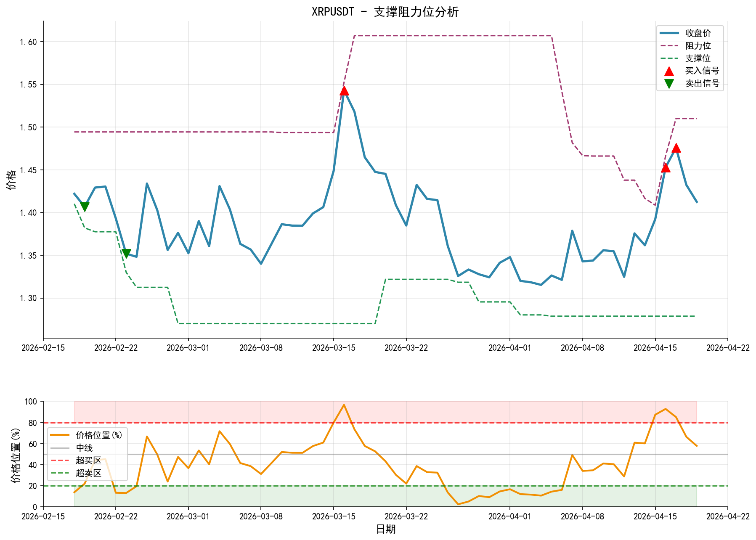This screenshot has height=540, width=756.
Task: Click the 20 tick on the lower chart axis
Action: pyautogui.click(x=33, y=486)
